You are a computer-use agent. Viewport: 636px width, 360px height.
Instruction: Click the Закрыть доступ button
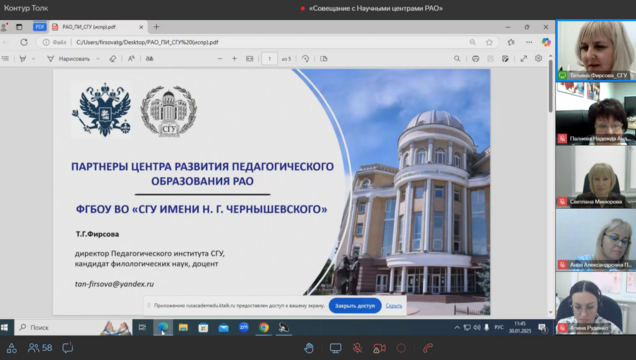(x=355, y=306)
